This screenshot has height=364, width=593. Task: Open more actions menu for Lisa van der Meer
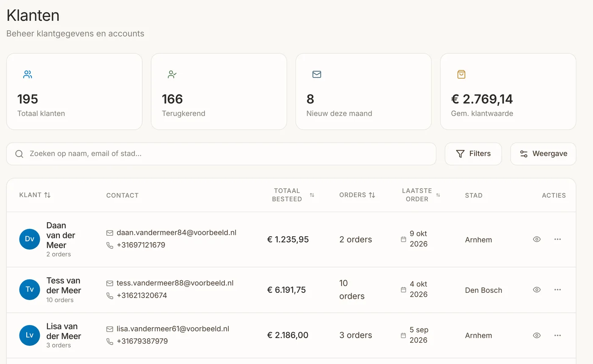point(557,335)
